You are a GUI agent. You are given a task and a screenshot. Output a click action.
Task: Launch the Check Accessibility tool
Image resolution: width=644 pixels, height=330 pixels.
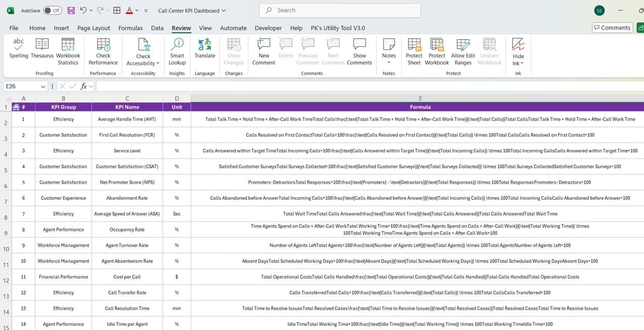143,52
